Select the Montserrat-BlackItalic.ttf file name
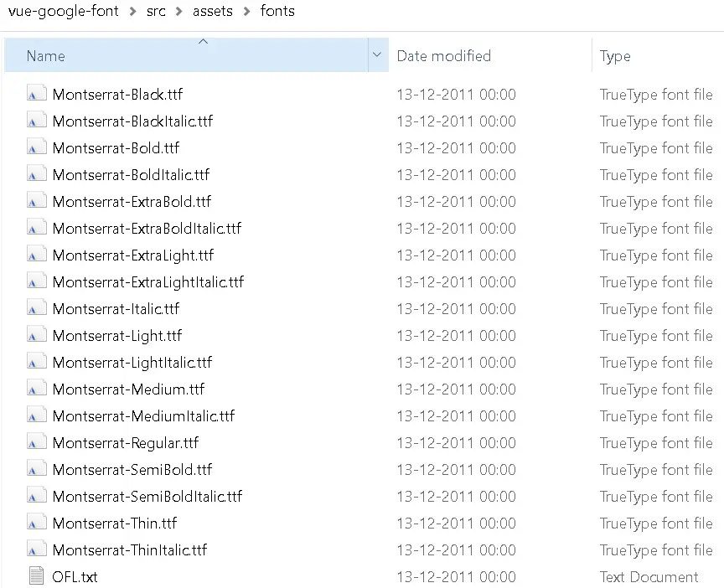Screen dimensions: 724x588 tap(133, 121)
